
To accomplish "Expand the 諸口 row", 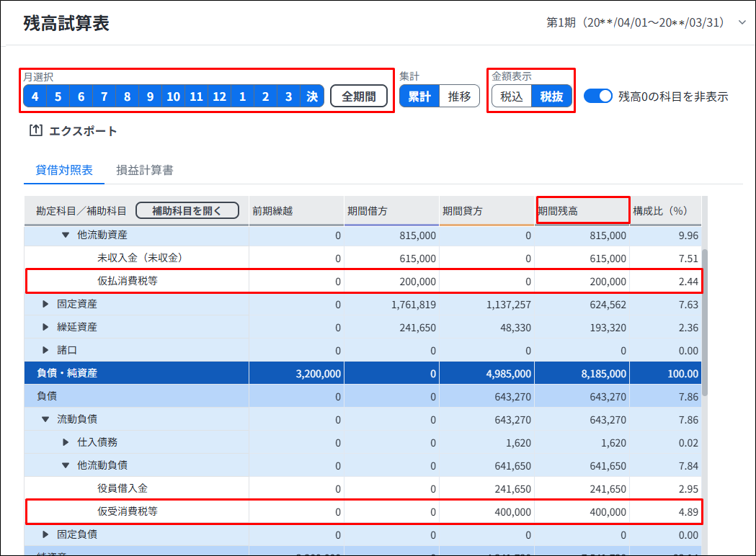I will click(x=45, y=350).
